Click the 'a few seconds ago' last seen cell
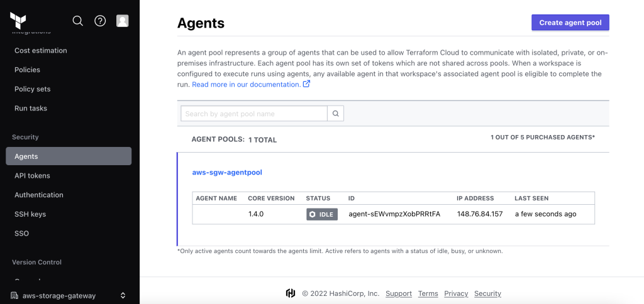Image resolution: width=644 pixels, height=304 pixels. click(545, 214)
